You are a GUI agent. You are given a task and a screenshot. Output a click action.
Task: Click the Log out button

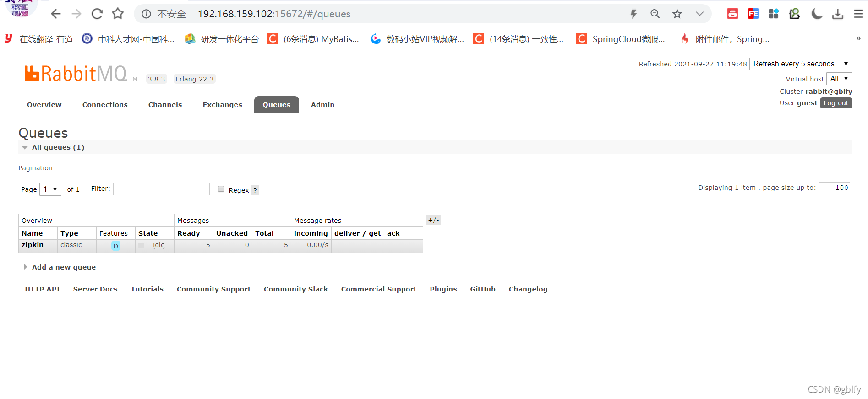836,103
